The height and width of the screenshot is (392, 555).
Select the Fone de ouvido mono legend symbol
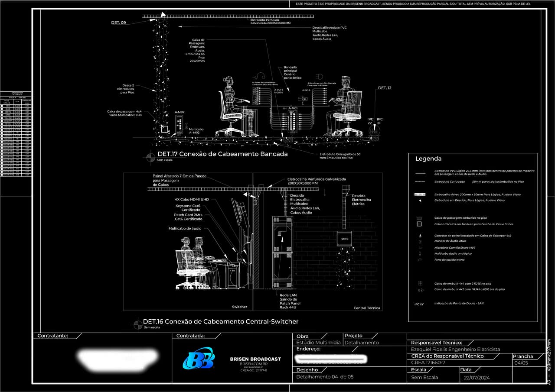point(420,259)
